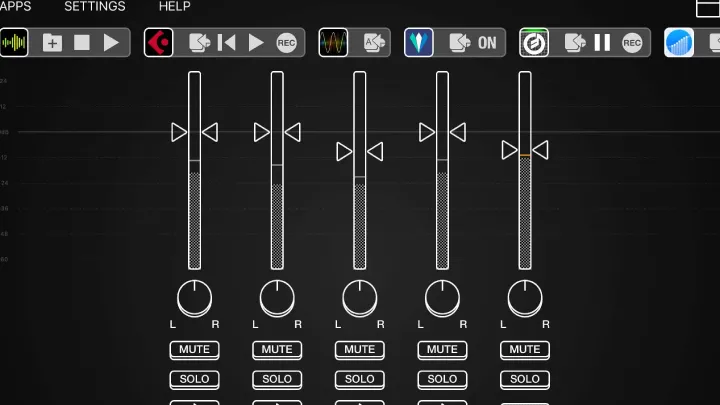Screen dimensions: 720x405
Task: Click the blue diamond app icon
Action: coord(418,43)
